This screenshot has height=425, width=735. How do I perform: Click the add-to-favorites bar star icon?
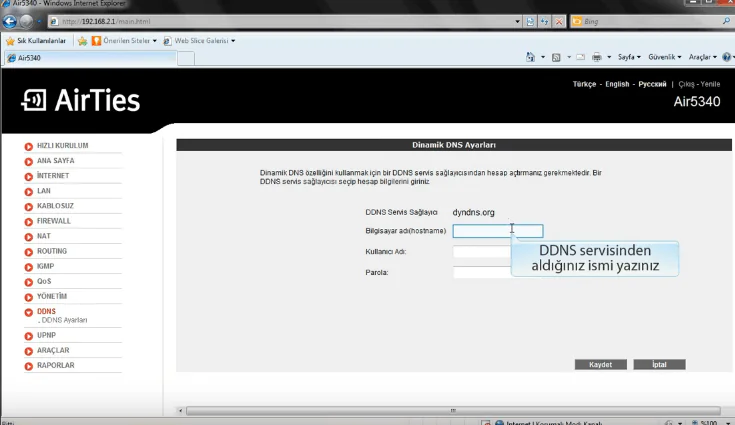pos(82,41)
